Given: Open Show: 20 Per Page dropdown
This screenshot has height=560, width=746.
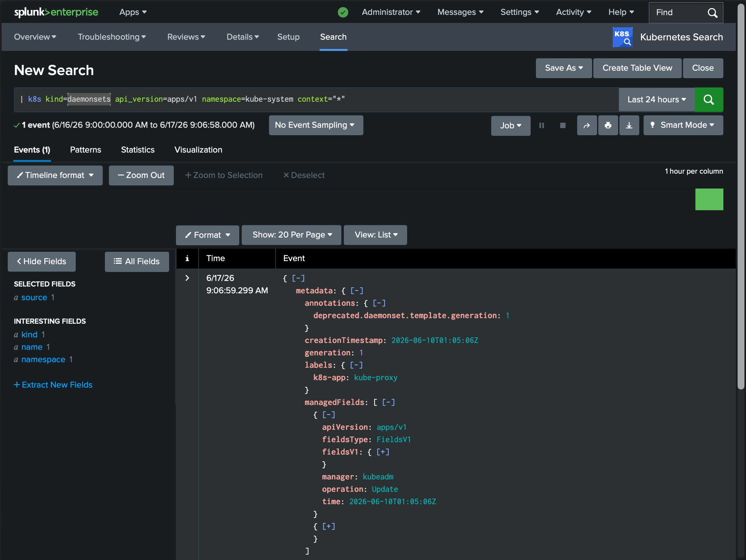Looking at the screenshot, I should pos(291,235).
